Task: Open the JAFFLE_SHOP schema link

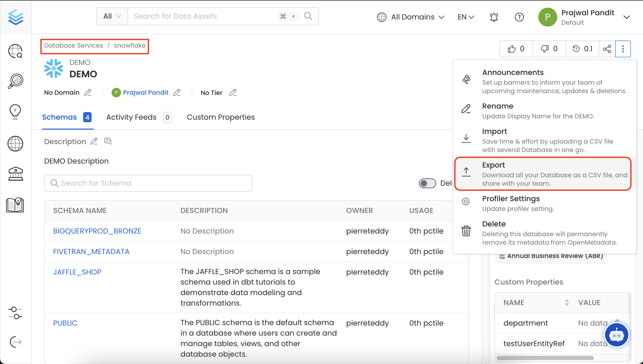Action: click(77, 272)
